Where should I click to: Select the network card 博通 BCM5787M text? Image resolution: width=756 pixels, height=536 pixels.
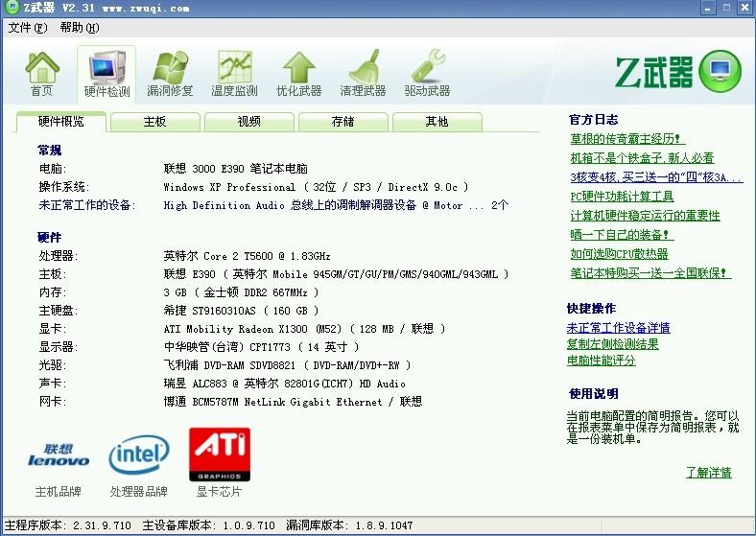tap(294, 402)
